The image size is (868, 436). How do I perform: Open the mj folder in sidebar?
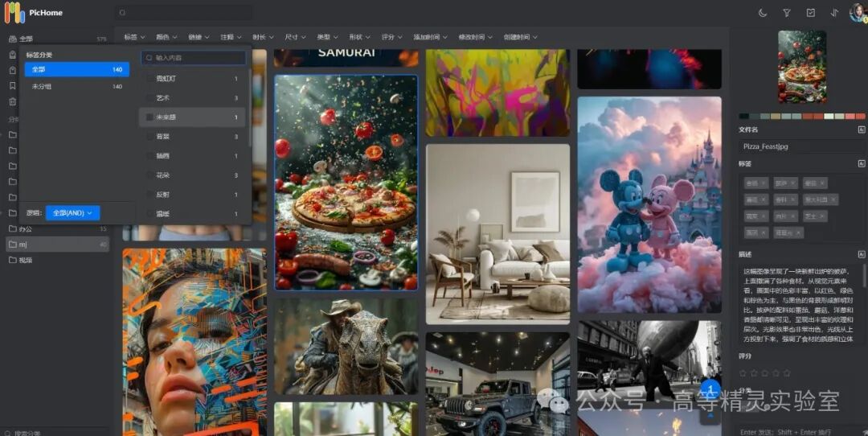coord(58,244)
